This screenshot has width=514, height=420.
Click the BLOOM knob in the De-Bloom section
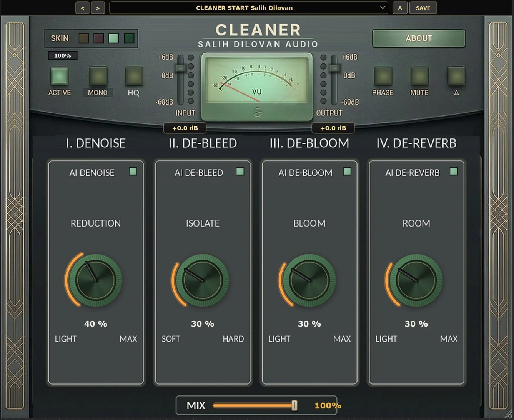point(309,280)
